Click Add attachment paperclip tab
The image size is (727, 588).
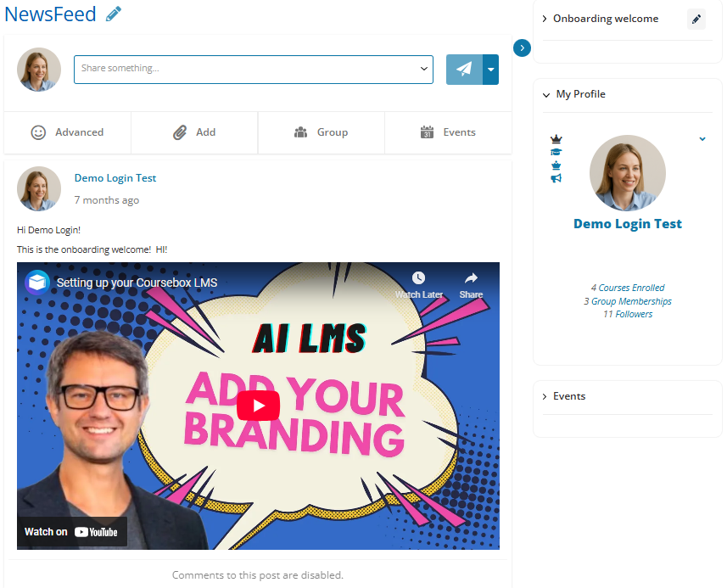tap(194, 132)
